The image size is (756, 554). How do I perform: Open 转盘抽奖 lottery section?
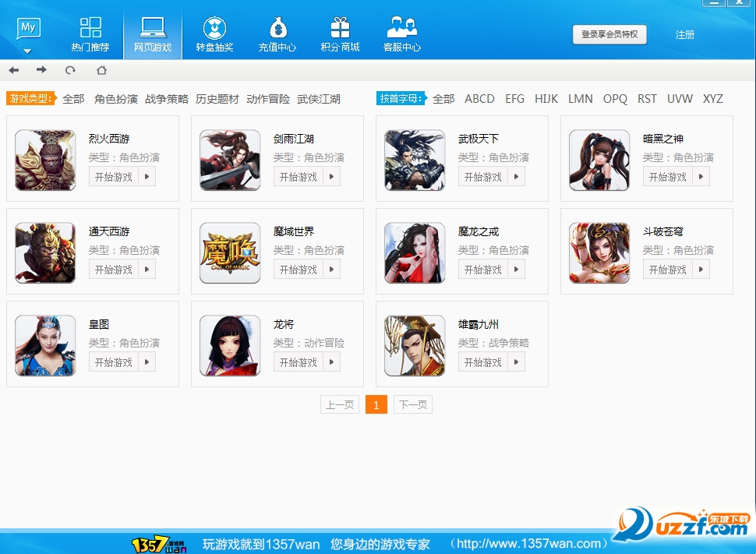click(x=214, y=34)
